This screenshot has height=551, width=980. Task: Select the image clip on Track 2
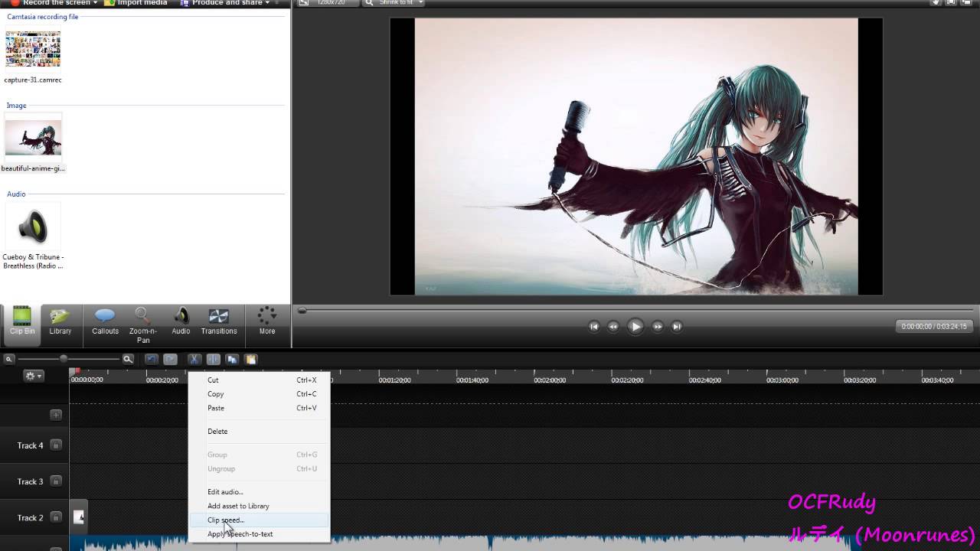click(x=79, y=517)
